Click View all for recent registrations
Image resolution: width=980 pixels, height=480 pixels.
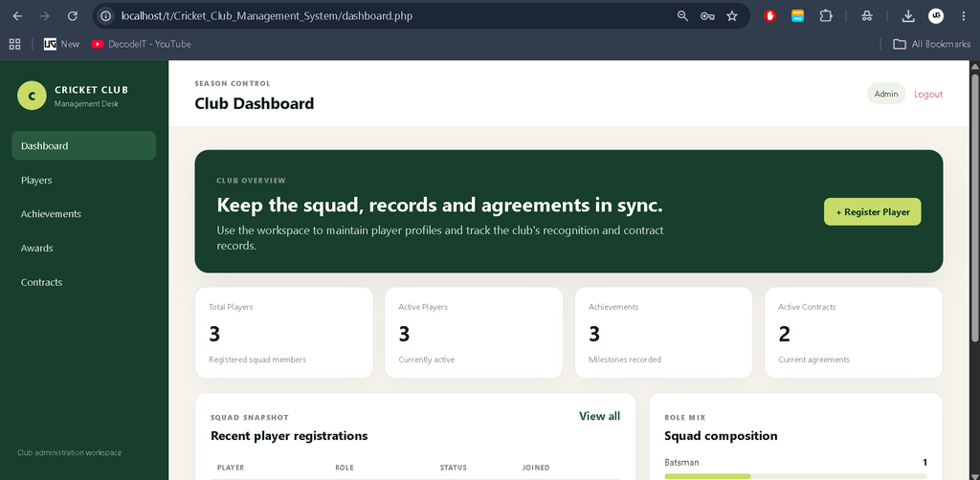tap(599, 416)
